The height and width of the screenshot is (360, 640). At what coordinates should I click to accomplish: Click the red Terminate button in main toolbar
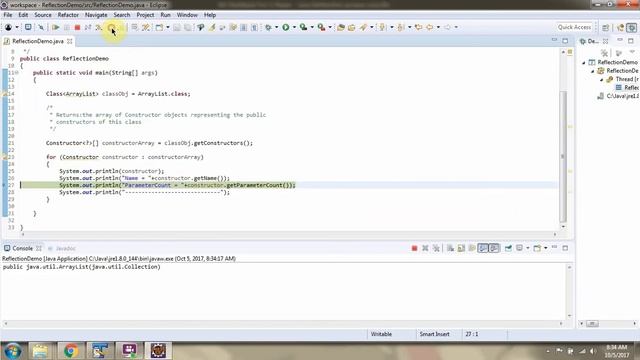coord(77,27)
